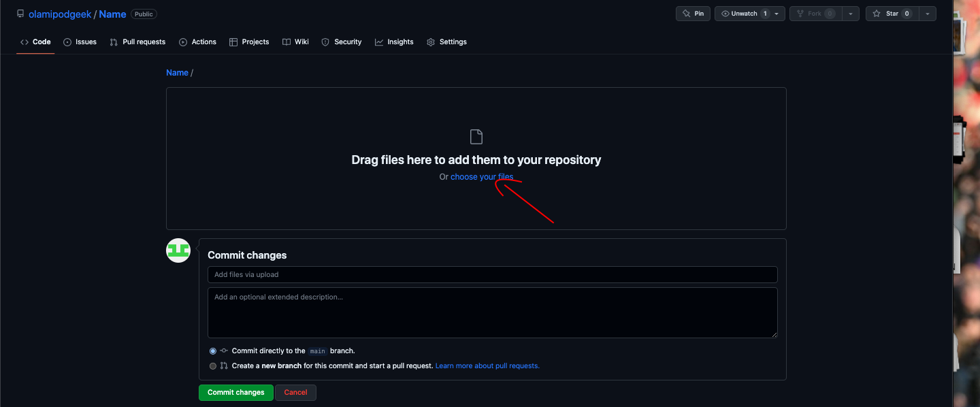The width and height of the screenshot is (980, 407).
Task: Pin this repository with the Pin button
Action: (693, 14)
